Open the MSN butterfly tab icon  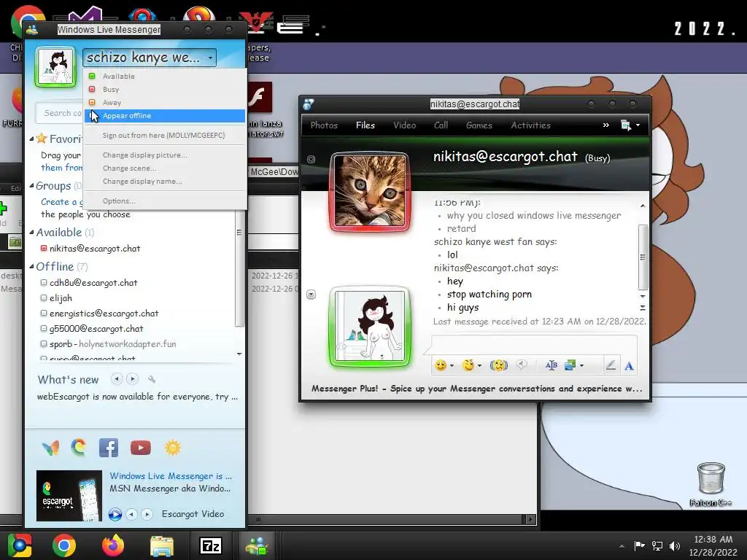click(x=50, y=448)
